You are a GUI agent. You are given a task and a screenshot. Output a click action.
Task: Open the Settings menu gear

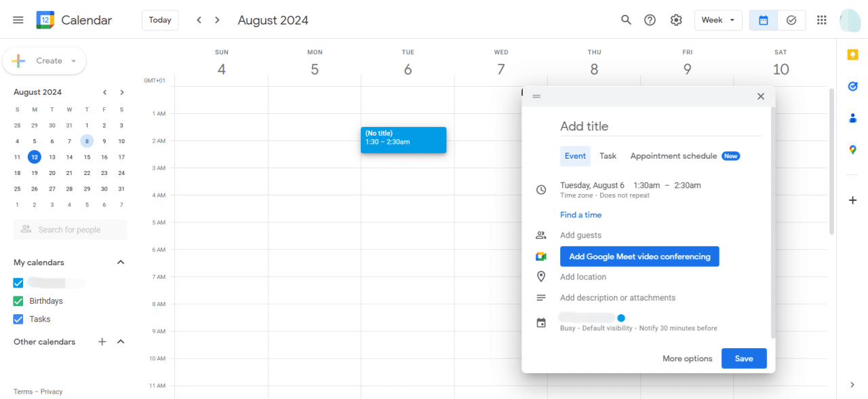click(x=675, y=20)
